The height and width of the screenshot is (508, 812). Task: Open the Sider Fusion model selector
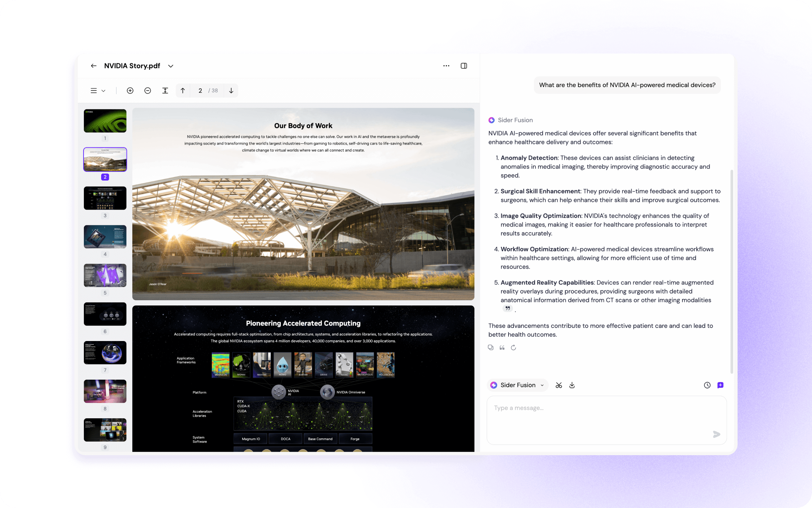click(x=517, y=385)
